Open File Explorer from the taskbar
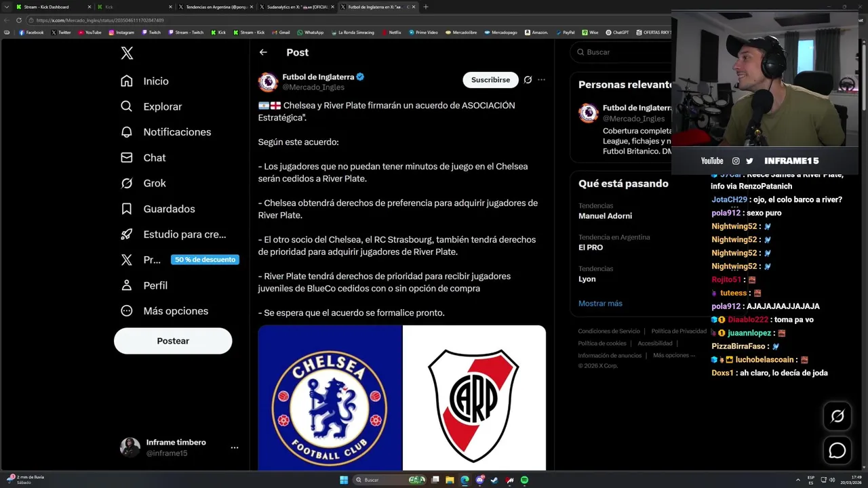Screen dimensions: 868x488 click(450, 480)
